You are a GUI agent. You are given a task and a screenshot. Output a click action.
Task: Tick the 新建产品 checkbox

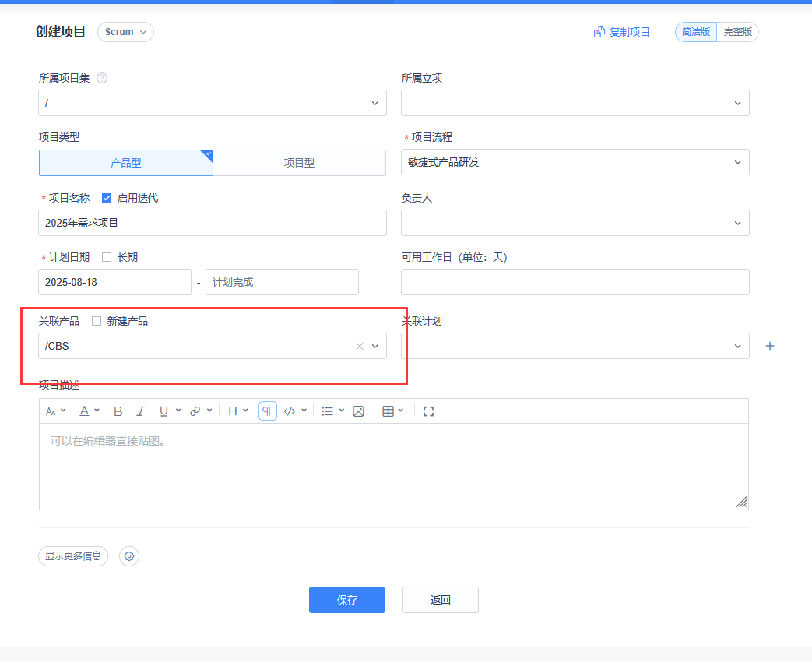click(x=97, y=321)
